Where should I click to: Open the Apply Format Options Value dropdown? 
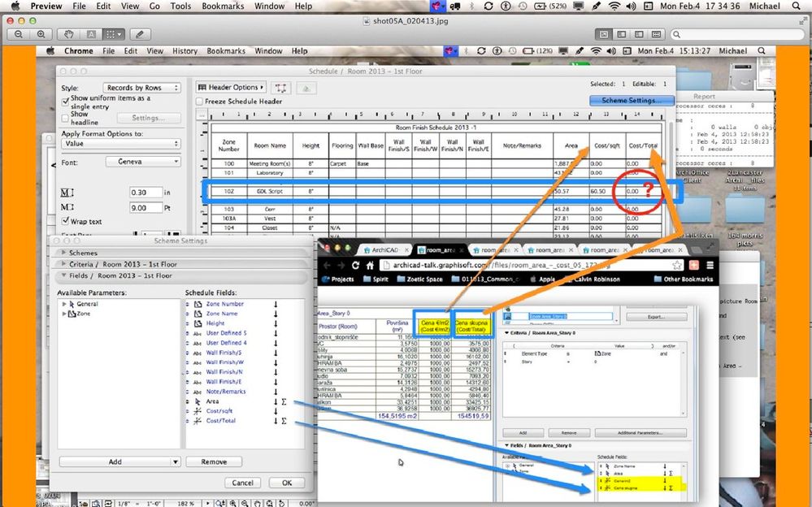121,144
